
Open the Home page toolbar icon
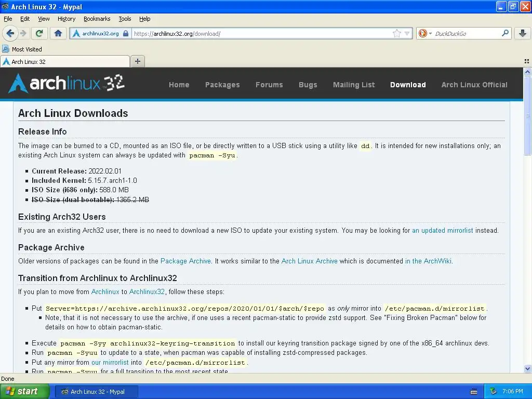click(x=58, y=33)
